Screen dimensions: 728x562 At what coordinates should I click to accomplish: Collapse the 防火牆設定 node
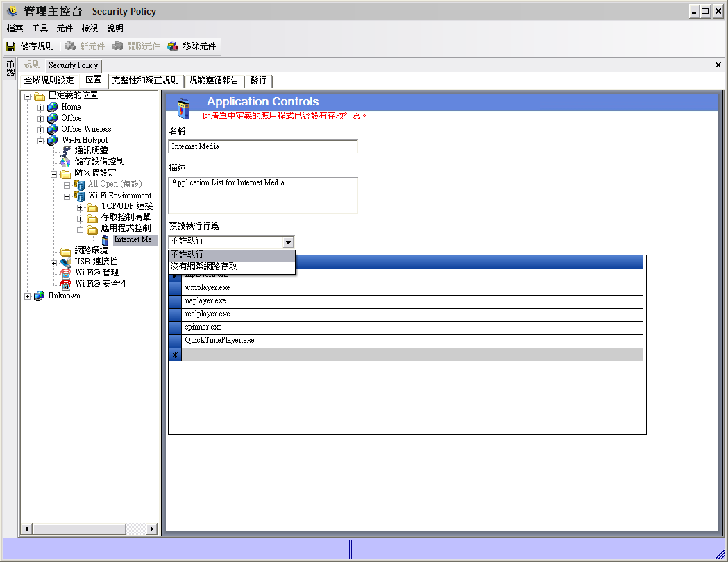[54, 174]
